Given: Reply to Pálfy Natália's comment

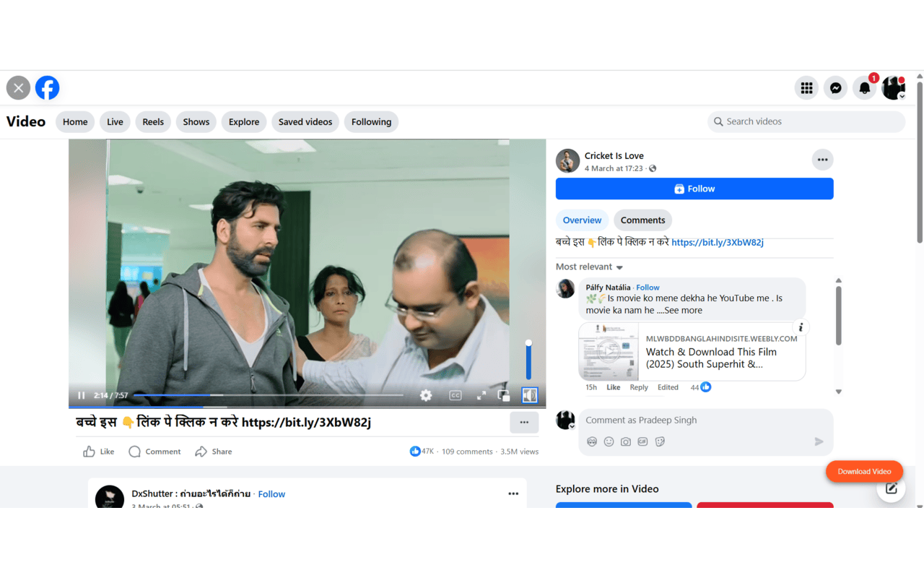Looking at the screenshot, I should click(x=639, y=387).
